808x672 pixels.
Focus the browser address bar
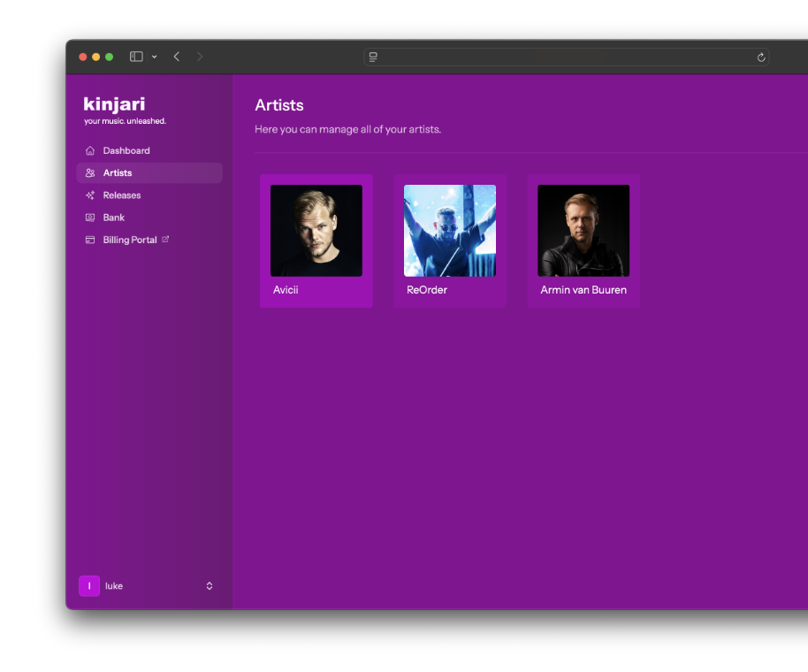click(567, 57)
